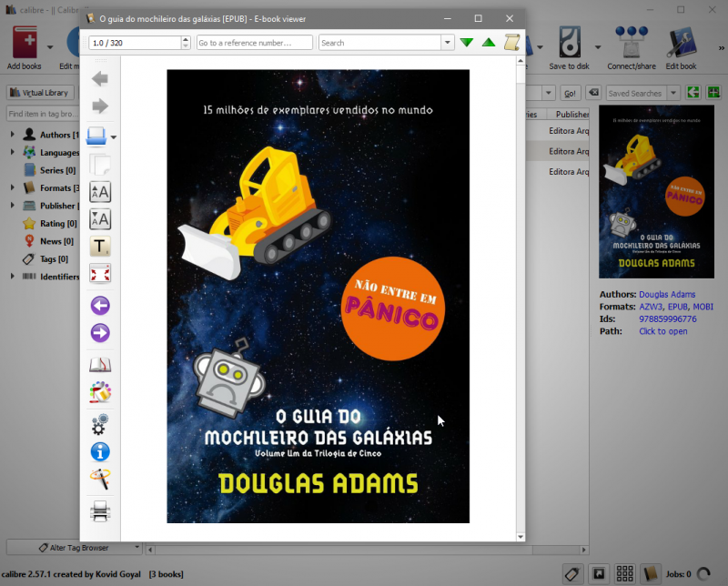This screenshot has width=728, height=586.
Task: Toggle paged mode with the scroll icon
Action: pyautogui.click(x=512, y=43)
